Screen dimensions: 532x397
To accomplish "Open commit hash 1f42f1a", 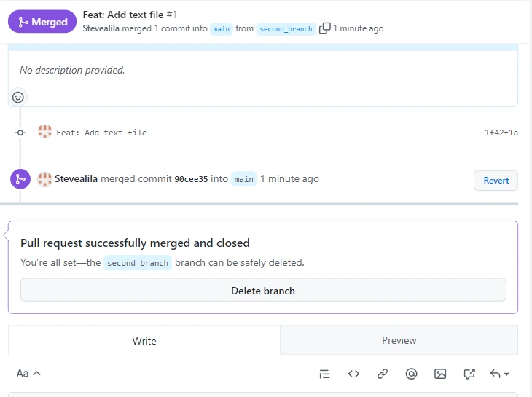I will tap(501, 133).
